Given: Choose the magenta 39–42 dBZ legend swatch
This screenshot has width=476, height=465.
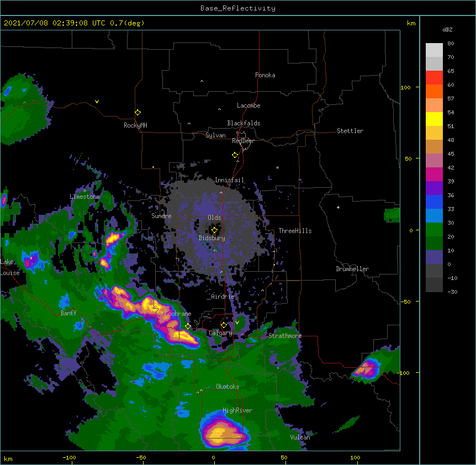Looking at the screenshot, I should coord(434,174).
